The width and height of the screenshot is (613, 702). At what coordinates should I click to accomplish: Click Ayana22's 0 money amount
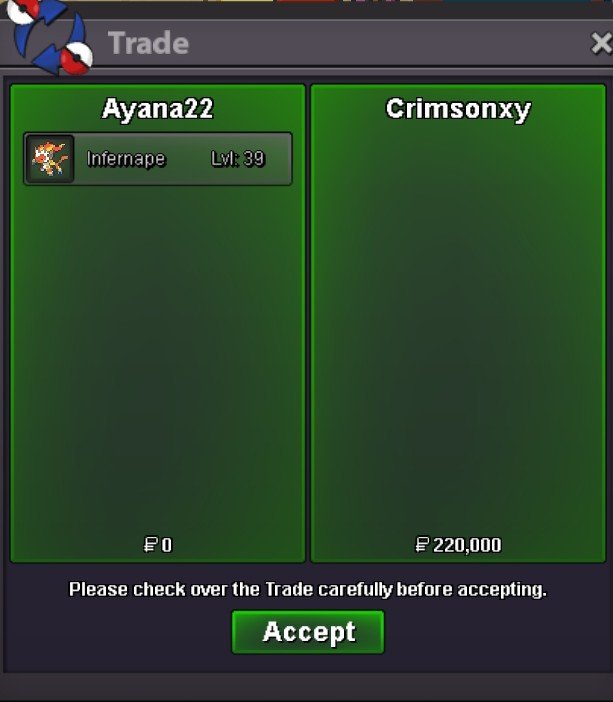[x=167, y=545]
